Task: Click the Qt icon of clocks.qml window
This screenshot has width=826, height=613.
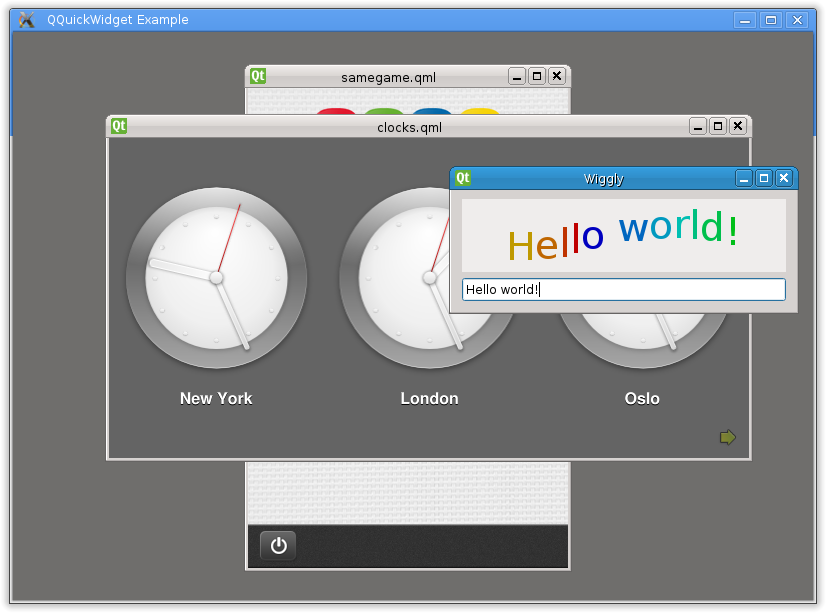Action: point(119,126)
